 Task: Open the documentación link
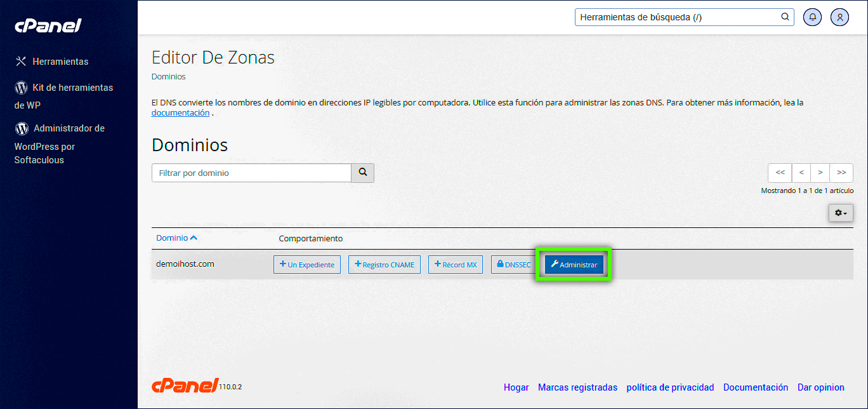pyautogui.click(x=180, y=113)
